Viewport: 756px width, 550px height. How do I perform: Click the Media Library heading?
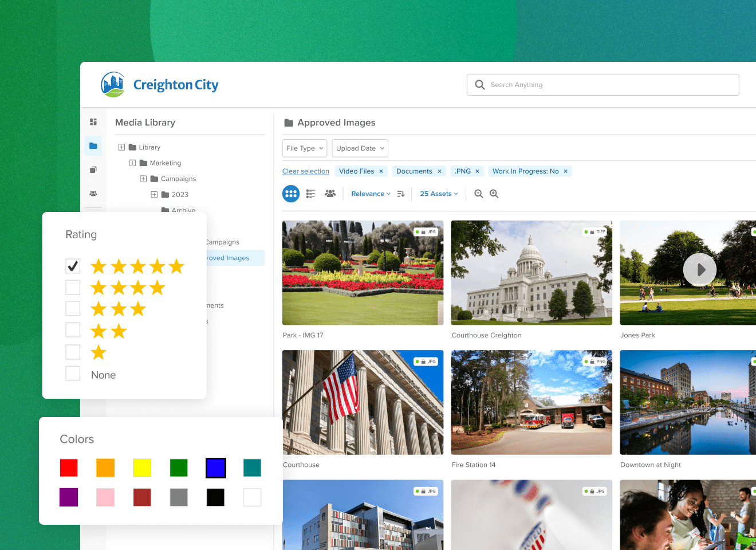[x=145, y=123]
